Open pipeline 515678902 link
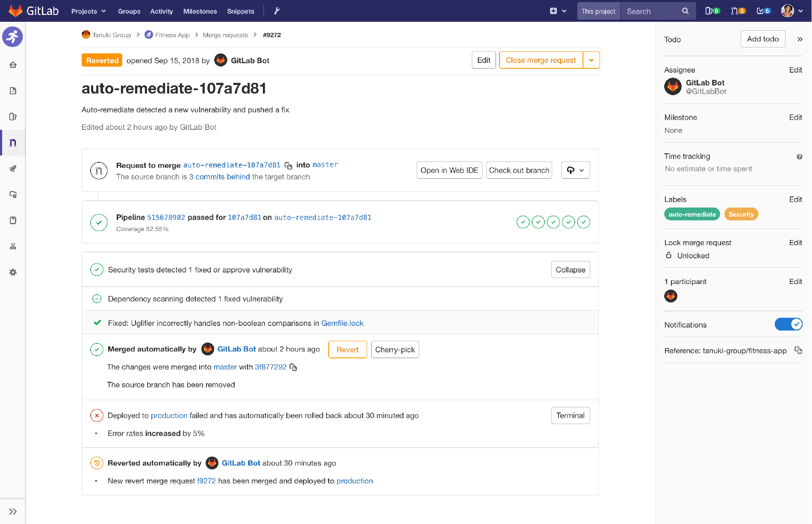 166,217
